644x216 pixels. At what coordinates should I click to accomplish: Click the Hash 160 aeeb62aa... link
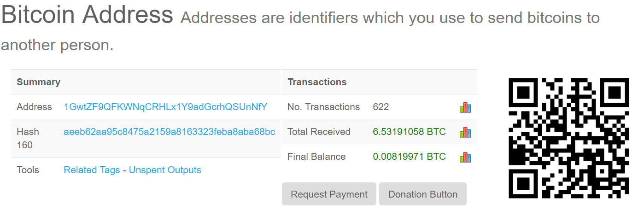(x=169, y=132)
